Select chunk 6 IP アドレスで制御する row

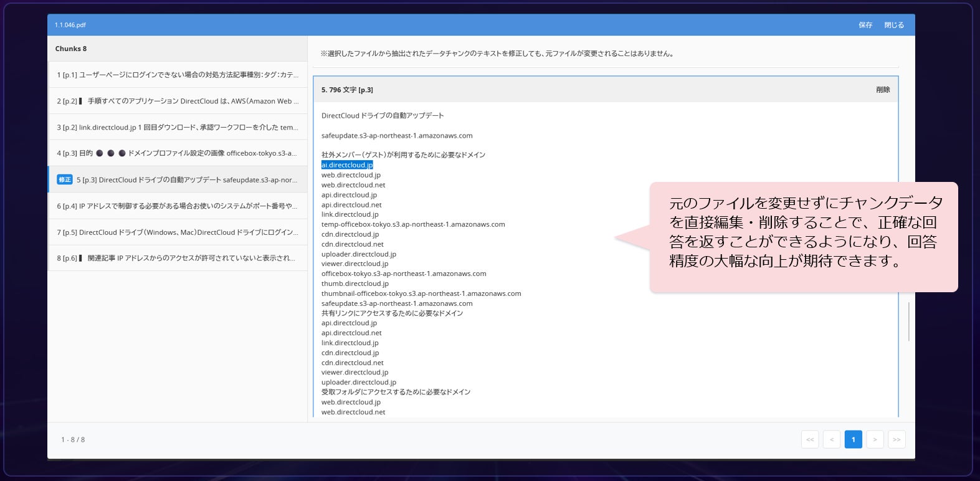[178, 206]
